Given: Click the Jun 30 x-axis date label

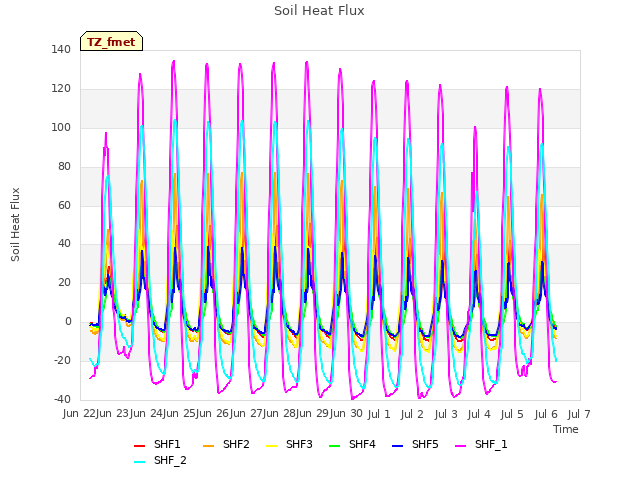Looking at the screenshot, I should 346,414.
